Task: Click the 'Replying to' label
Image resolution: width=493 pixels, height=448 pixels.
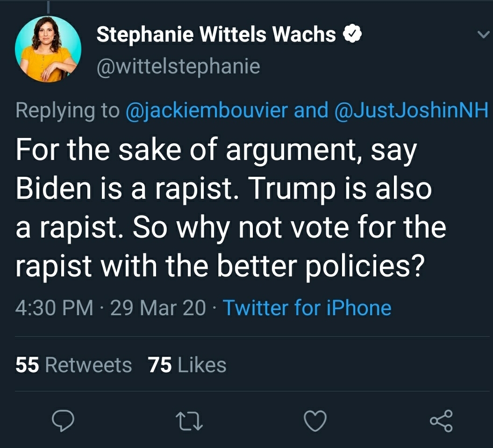Action: tap(67, 110)
